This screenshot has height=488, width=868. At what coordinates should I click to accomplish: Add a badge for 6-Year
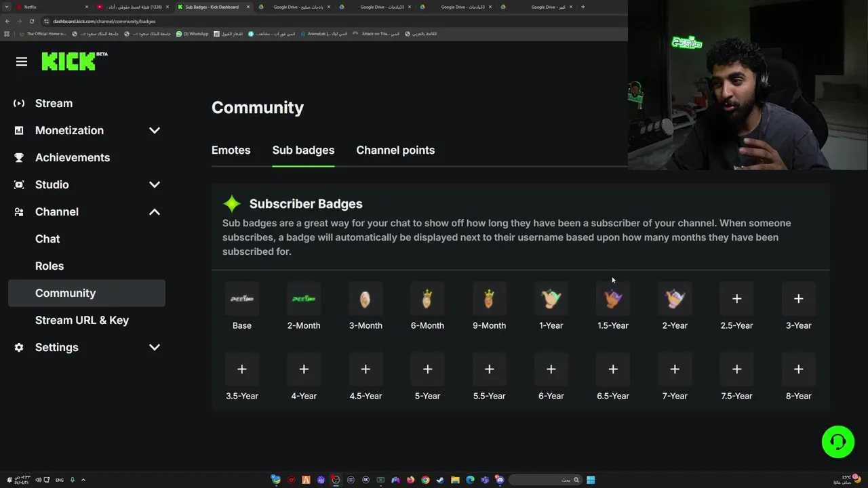pos(551,369)
